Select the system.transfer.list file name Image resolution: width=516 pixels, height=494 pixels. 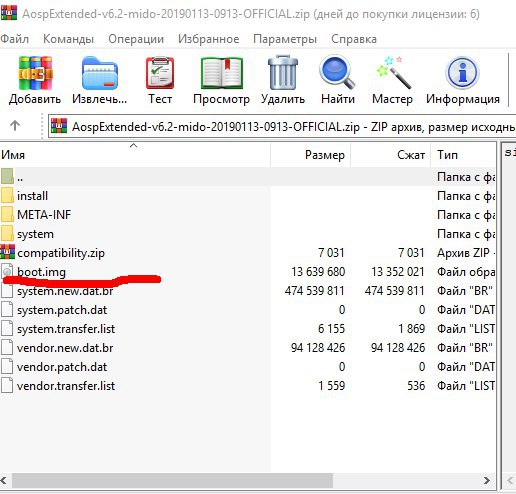(66, 329)
